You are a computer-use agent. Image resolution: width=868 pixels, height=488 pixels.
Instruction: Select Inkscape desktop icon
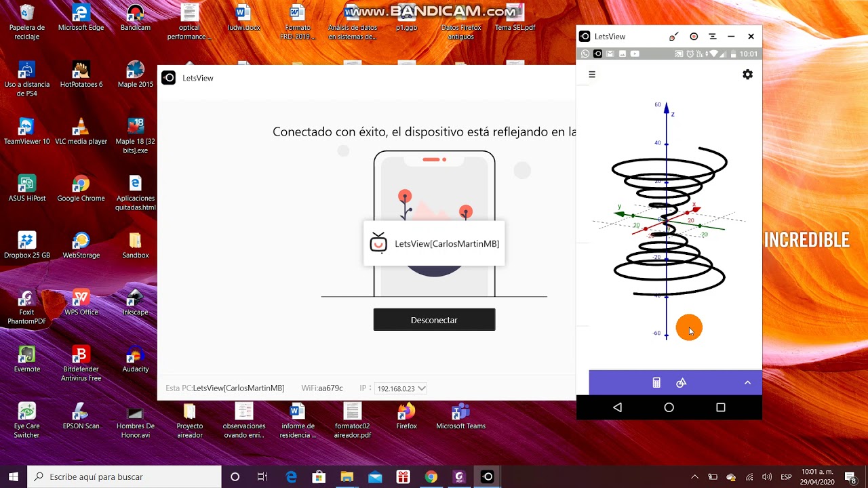point(136,302)
